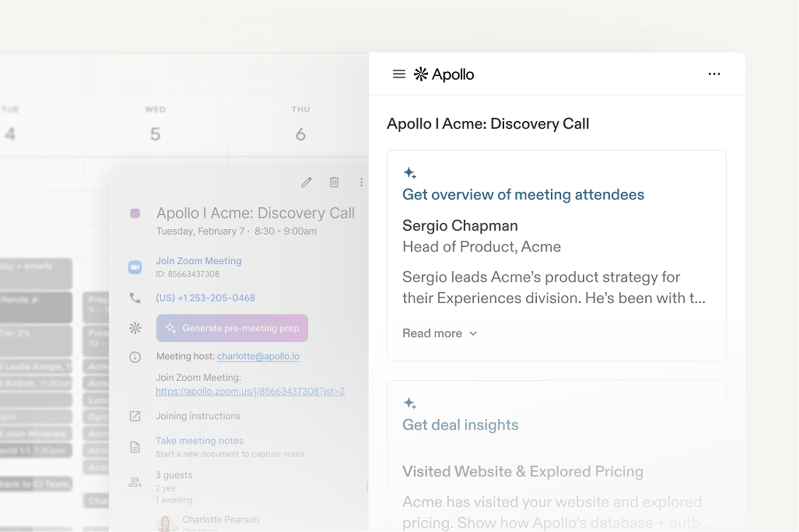
Task: Click the Joining instructions external link icon
Action: point(135,416)
